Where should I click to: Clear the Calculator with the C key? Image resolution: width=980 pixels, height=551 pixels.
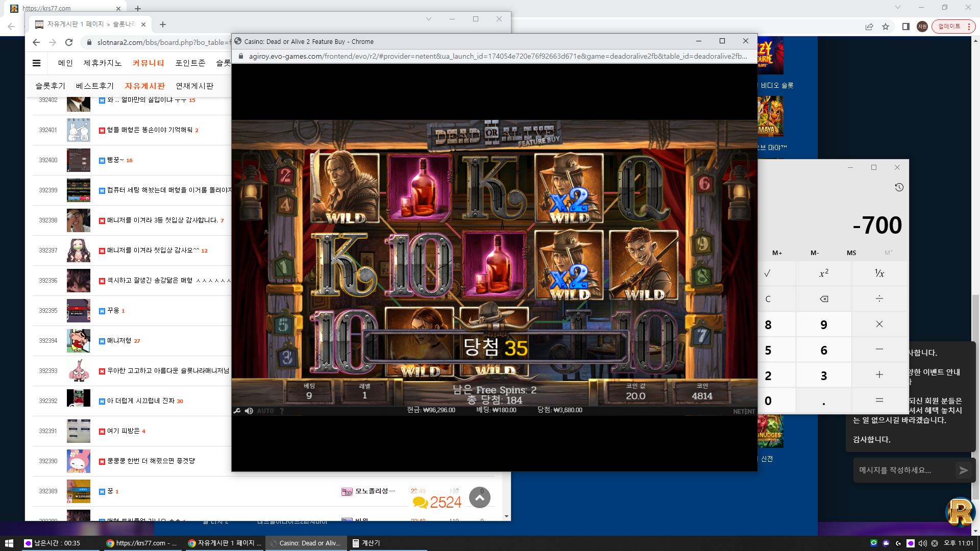[768, 299]
